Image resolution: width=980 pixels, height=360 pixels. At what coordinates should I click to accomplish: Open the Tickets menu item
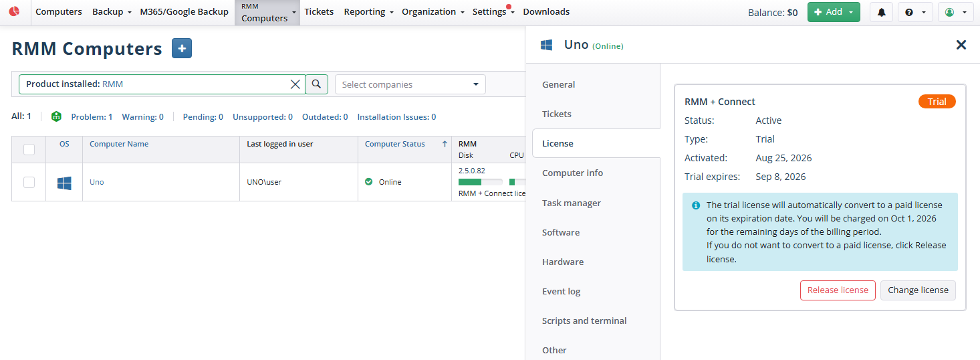point(319,12)
